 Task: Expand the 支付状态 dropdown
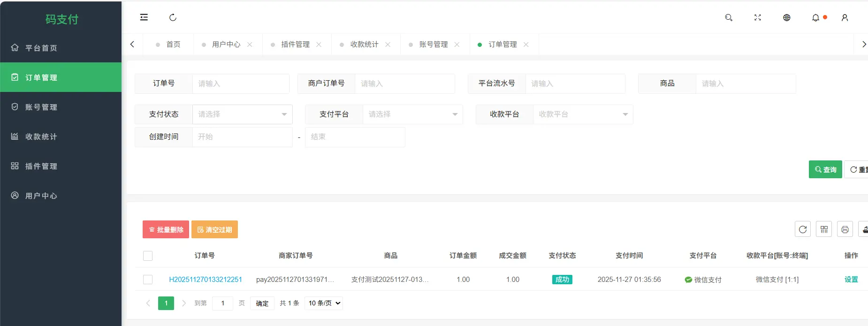pyautogui.click(x=242, y=114)
